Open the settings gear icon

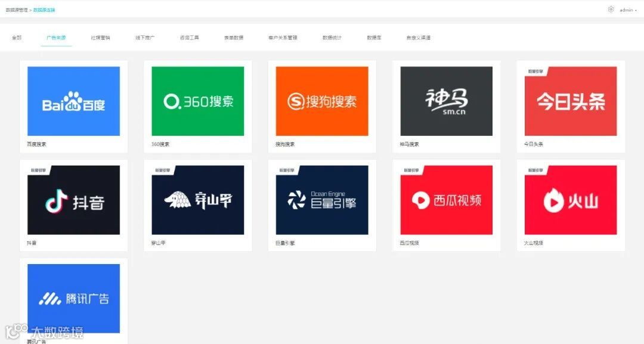[611, 10]
